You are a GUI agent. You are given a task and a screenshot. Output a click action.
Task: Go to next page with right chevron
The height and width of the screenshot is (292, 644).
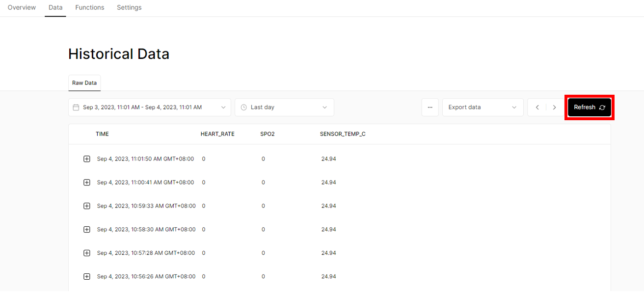point(555,107)
